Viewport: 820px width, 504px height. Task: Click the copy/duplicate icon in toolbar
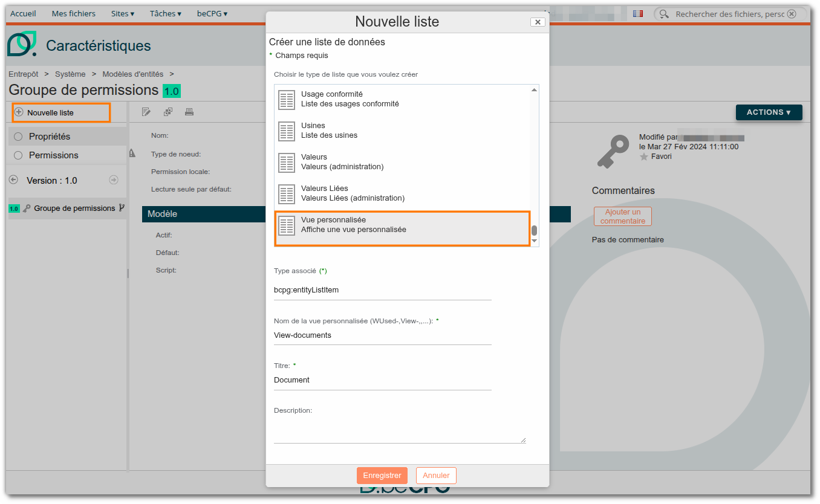[x=168, y=112]
